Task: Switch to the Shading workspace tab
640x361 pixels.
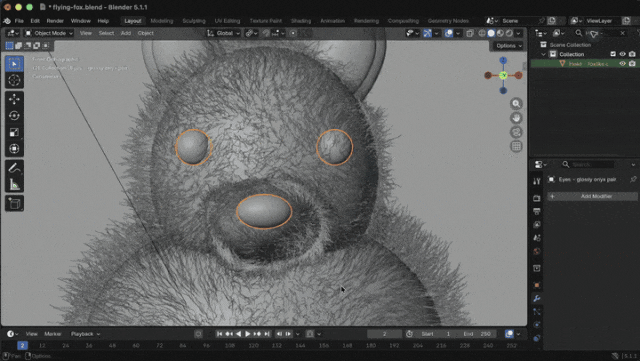Action: (301, 21)
